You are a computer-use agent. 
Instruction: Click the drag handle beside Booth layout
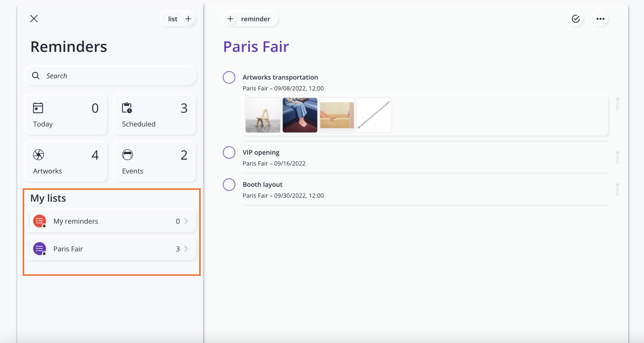point(617,190)
